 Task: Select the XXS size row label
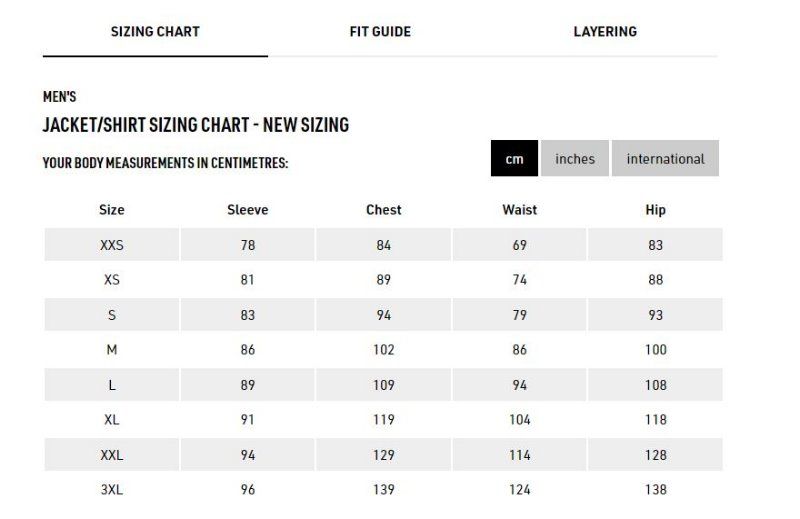pyautogui.click(x=112, y=245)
